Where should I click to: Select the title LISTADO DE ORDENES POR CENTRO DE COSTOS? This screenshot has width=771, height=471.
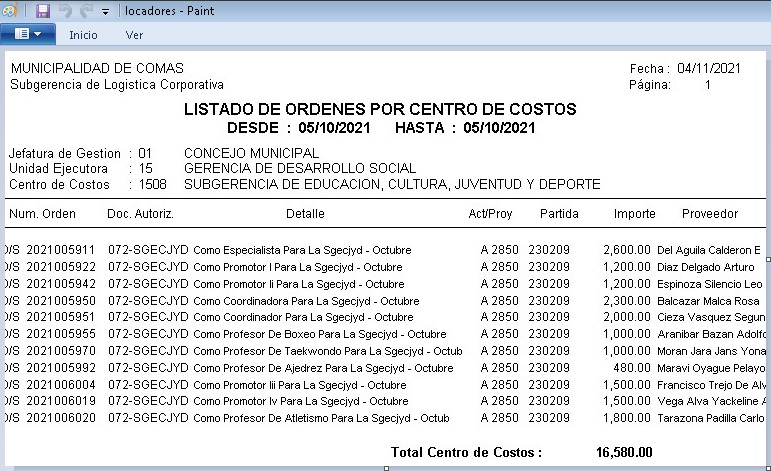(380, 109)
